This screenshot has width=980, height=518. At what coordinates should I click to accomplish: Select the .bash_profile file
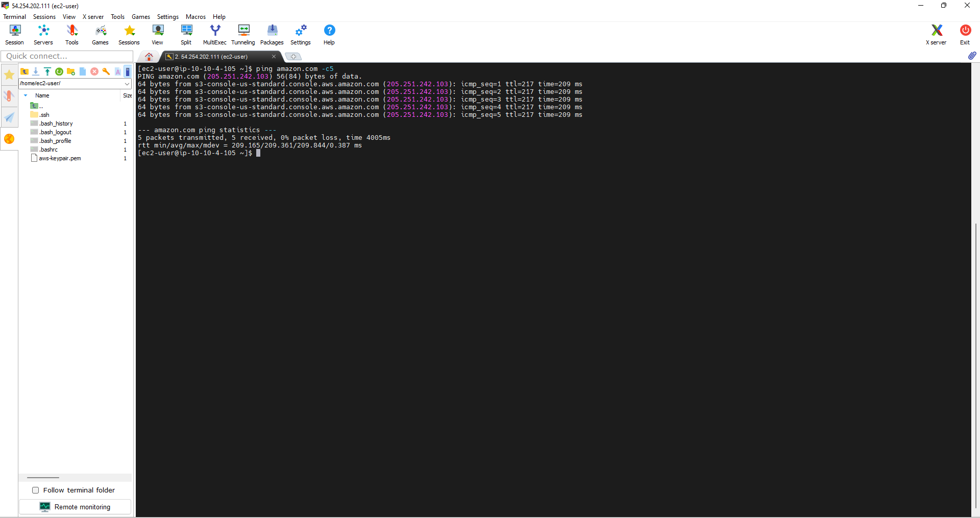(51, 141)
